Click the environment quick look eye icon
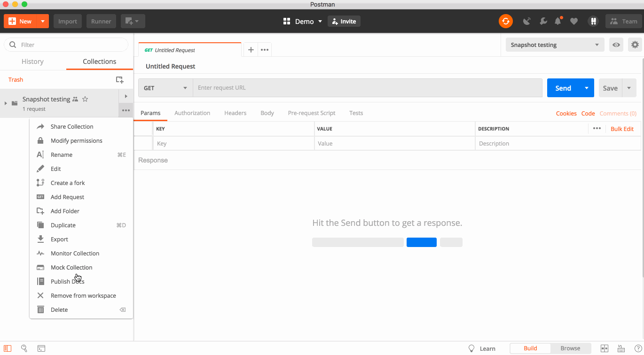 pyautogui.click(x=616, y=45)
